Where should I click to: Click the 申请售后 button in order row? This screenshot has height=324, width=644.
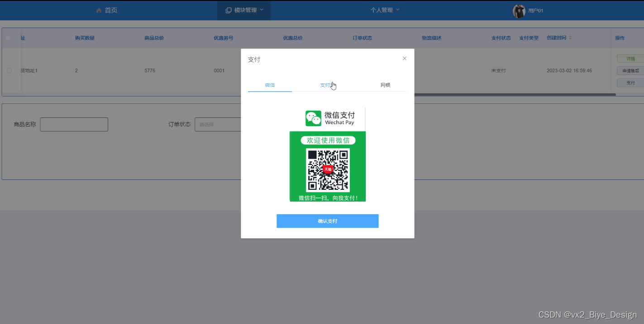point(630,70)
